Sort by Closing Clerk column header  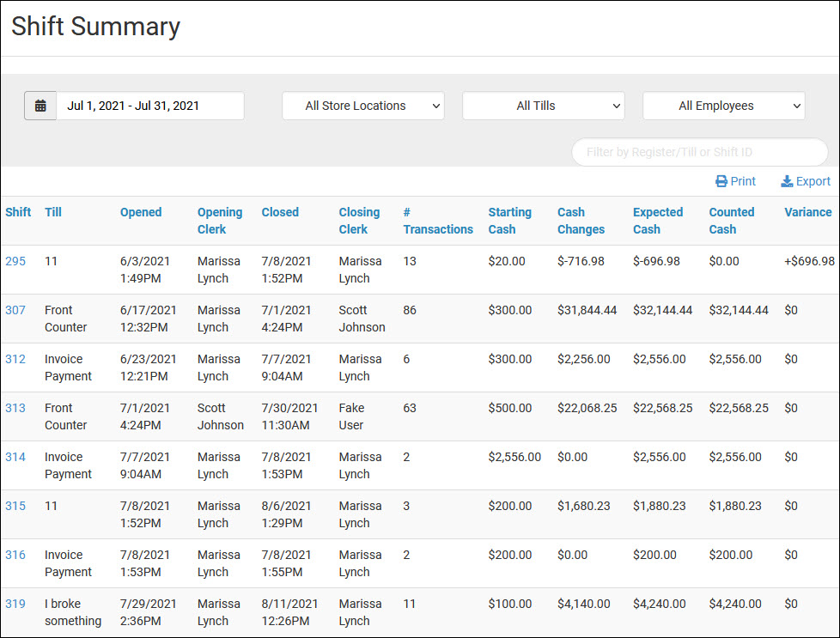tap(359, 221)
